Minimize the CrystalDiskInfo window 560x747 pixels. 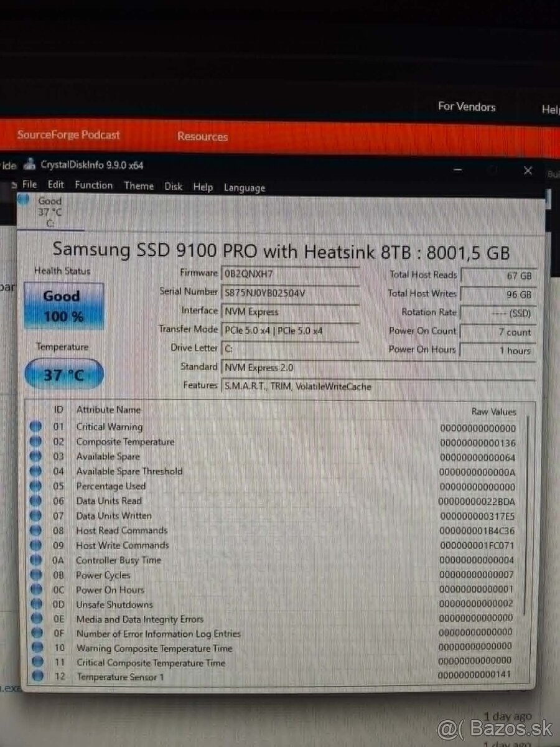coord(459,169)
